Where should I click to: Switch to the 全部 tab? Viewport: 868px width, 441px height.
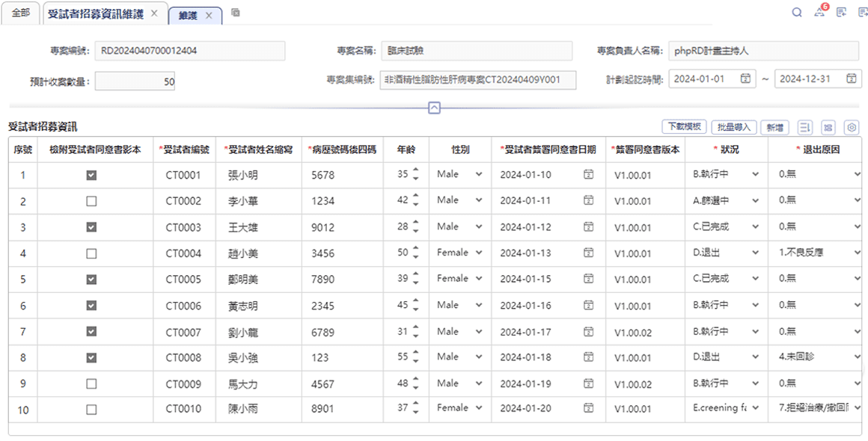coord(21,13)
